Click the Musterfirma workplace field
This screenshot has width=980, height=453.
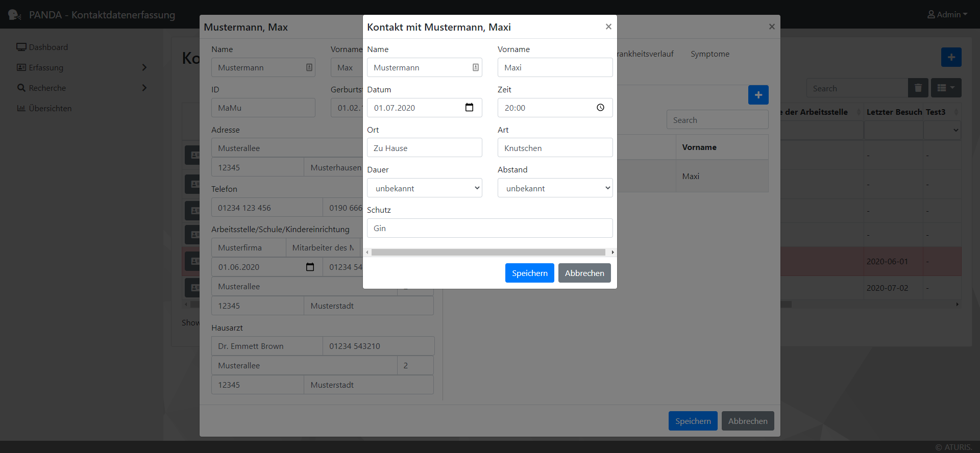pyautogui.click(x=249, y=247)
